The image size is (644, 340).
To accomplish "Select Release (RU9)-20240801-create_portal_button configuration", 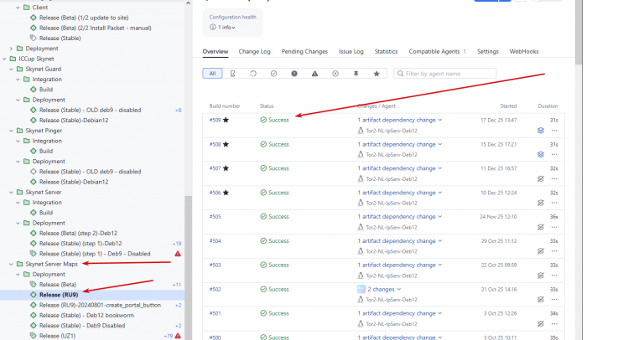I will click(x=100, y=305).
